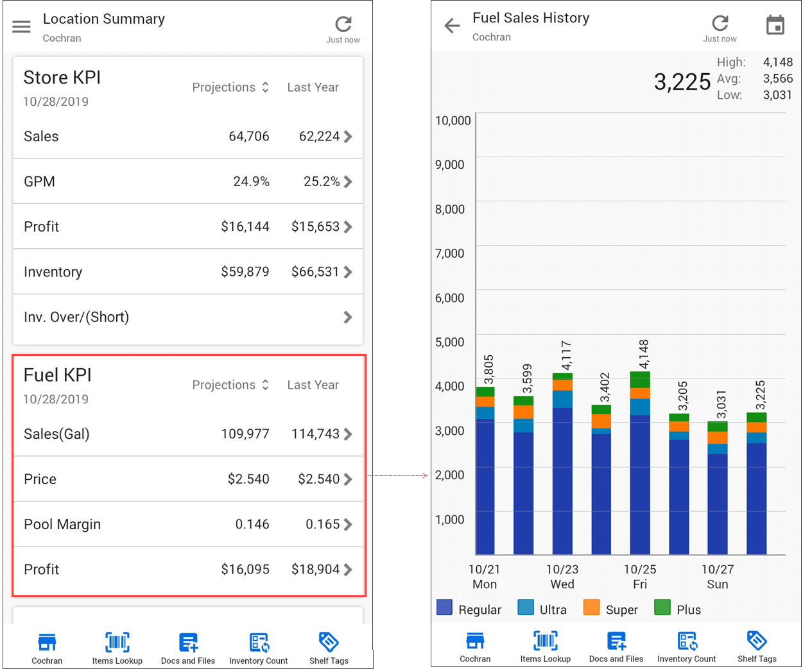The width and height of the screenshot is (812, 669).
Task: Expand Inv. Over/(Short) row chevron
Action: [x=347, y=317]
